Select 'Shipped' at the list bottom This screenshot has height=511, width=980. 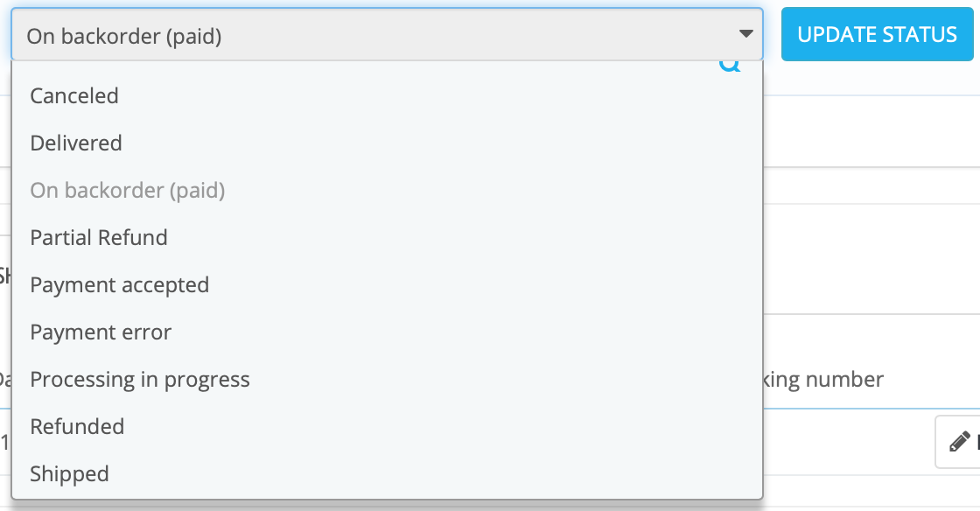tap(70, 473)
